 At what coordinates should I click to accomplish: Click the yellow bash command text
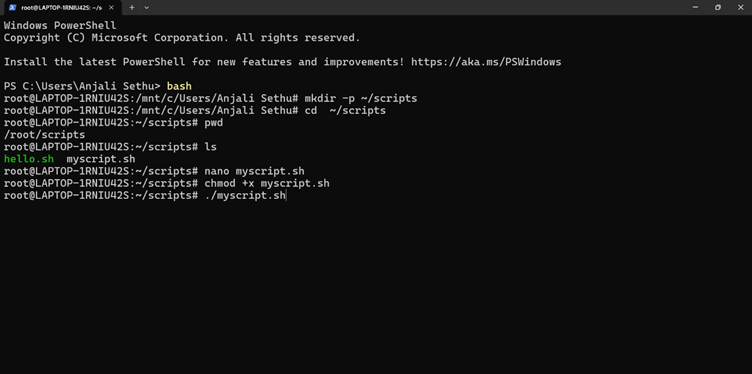point(179,86)
